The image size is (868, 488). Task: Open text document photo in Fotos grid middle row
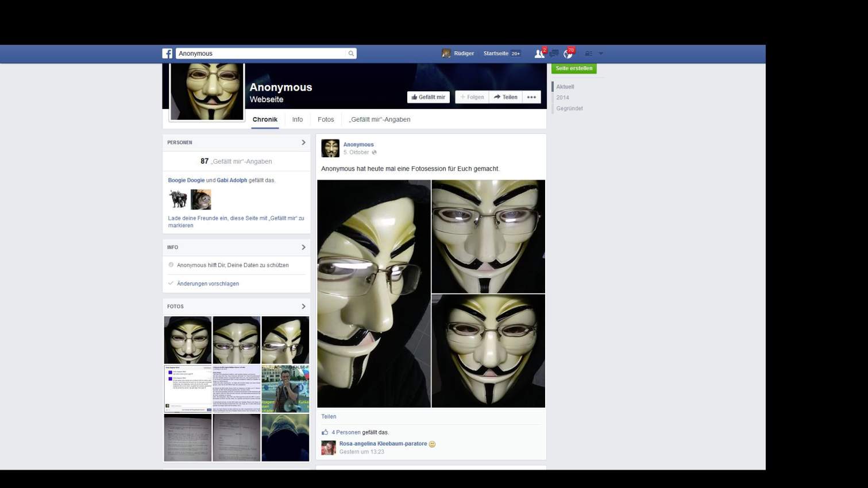point(237,389)
